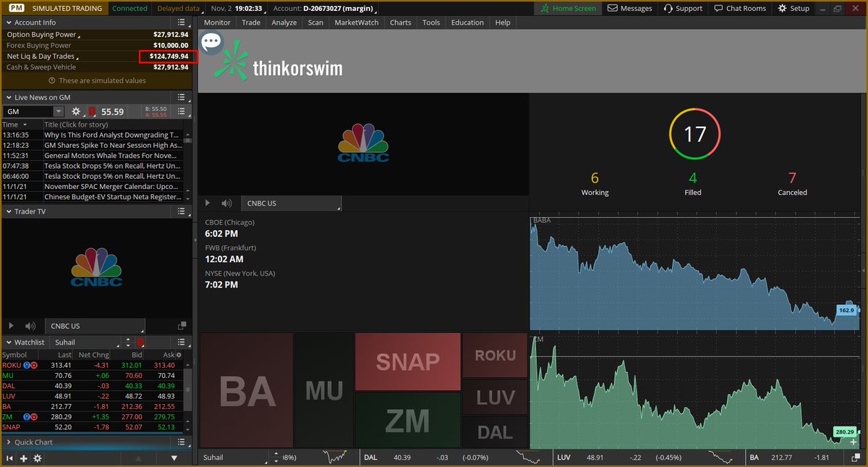Open story 'Why Is This Ford Analyst Downgrading'
The width and height of the screenshot is (868, 467).
(112, 135)
